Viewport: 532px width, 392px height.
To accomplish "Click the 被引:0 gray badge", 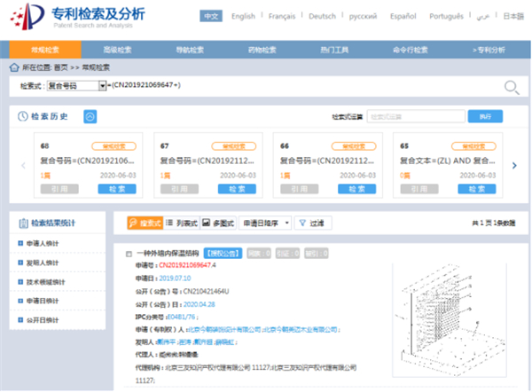I will click(317, 253).
